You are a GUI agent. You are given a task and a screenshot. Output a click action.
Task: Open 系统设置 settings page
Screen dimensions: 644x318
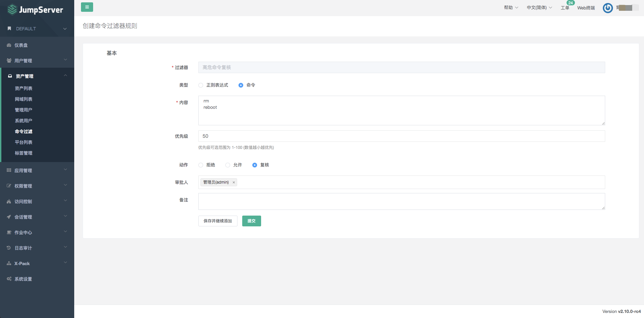(23, 279)
